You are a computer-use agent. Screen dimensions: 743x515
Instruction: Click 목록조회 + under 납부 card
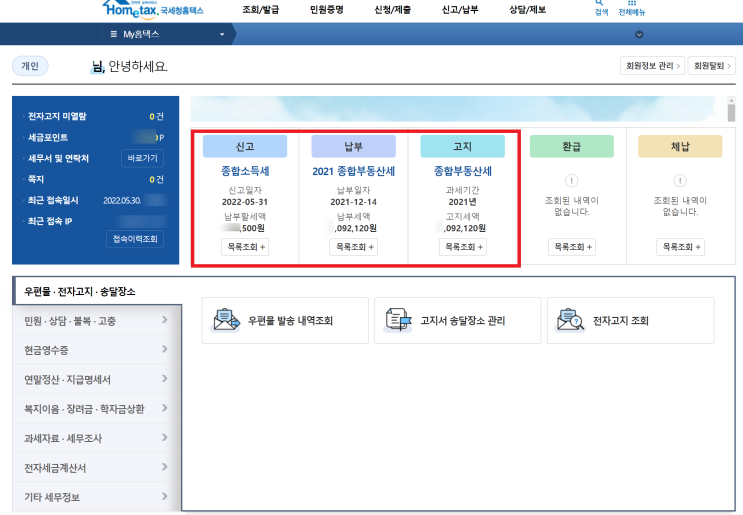coord(353,247)
